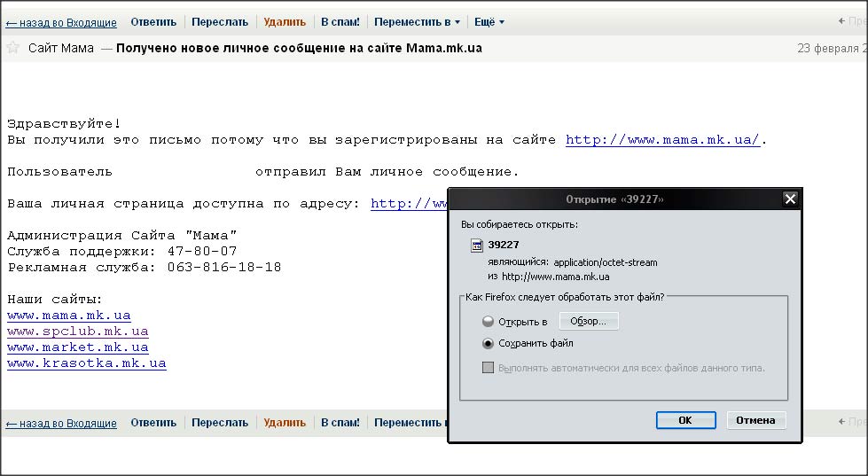Toggle 'Выполнять автоматически' checkbox
This screenshot has height=476, width=868.
pos(488,368)
